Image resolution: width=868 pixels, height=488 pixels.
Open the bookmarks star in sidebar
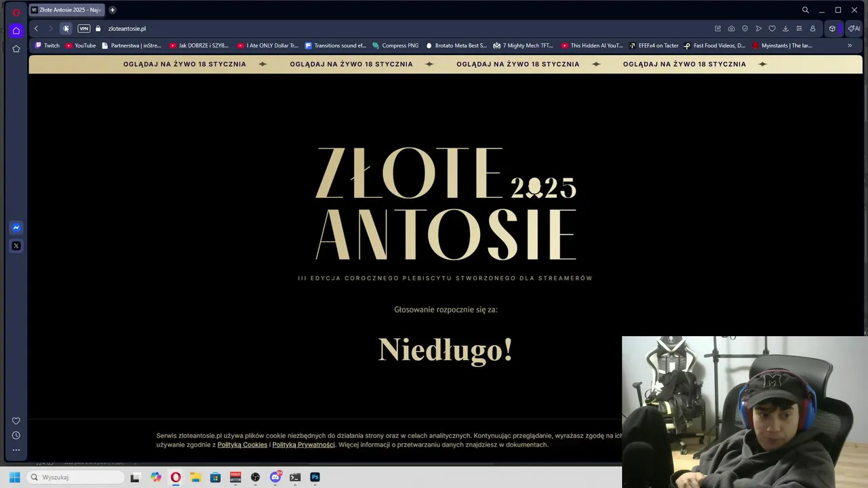pyautogui.click(x=16, y=49)
